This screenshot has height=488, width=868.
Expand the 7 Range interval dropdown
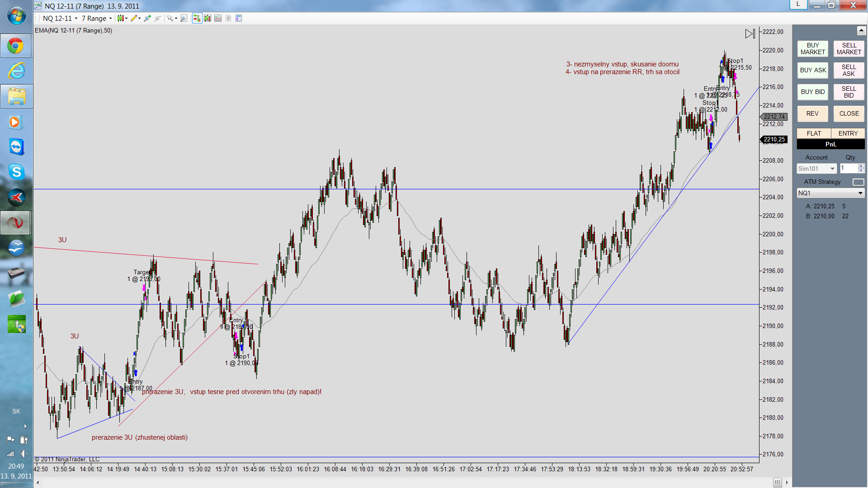[110, 19]
